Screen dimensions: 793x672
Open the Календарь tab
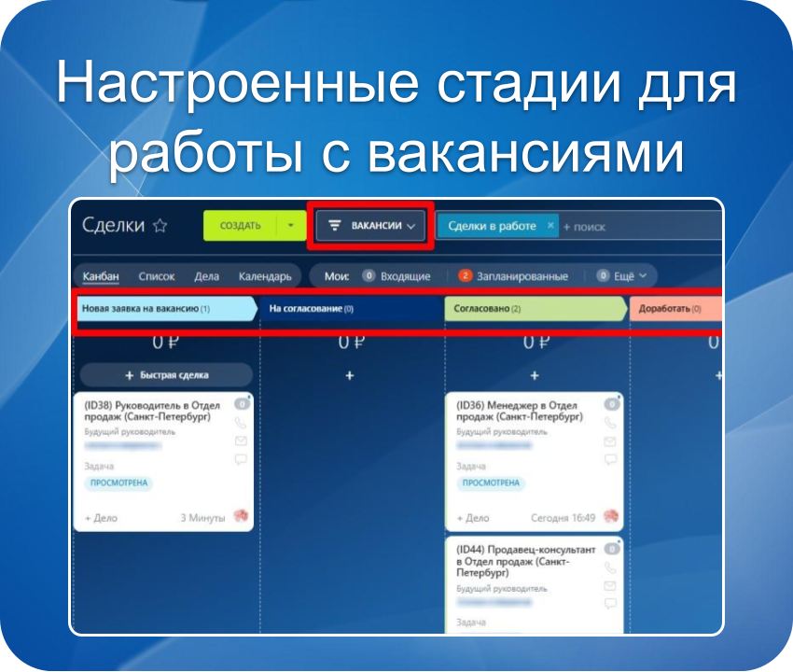[x=265, y=276]
